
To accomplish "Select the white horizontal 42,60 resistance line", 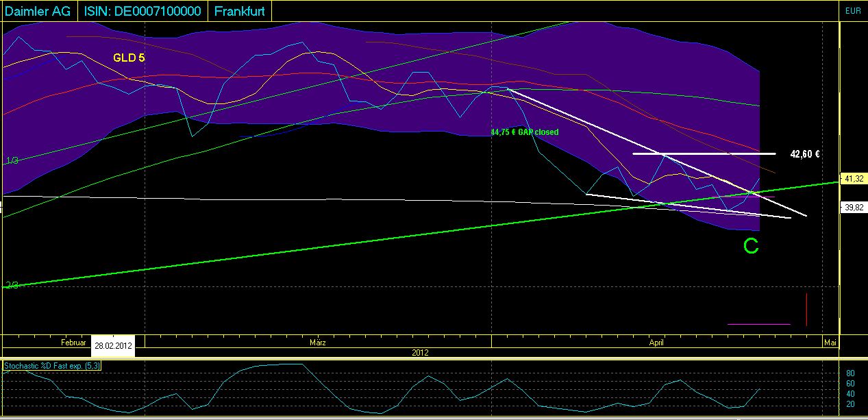I will [704, 153].
